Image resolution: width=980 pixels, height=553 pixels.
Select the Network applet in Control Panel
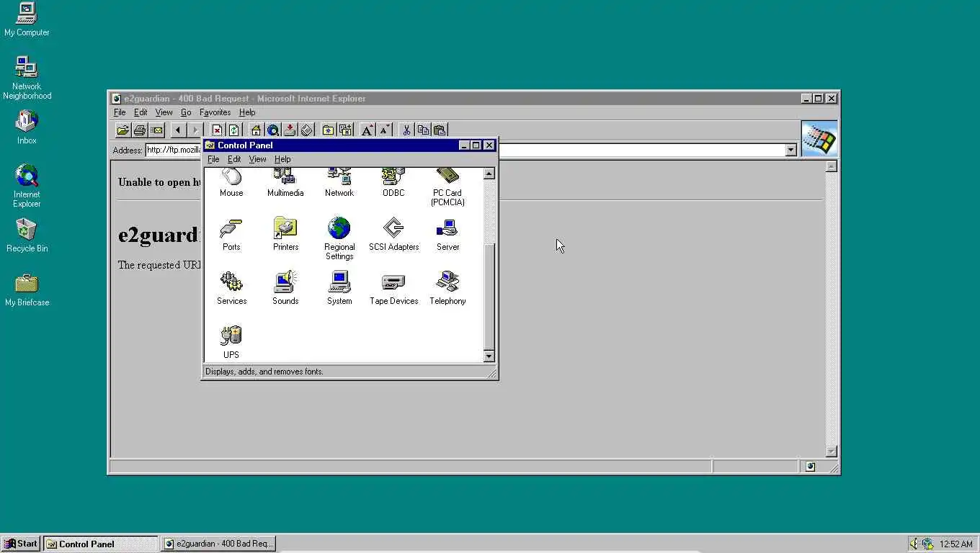click(x=339, y=183)
